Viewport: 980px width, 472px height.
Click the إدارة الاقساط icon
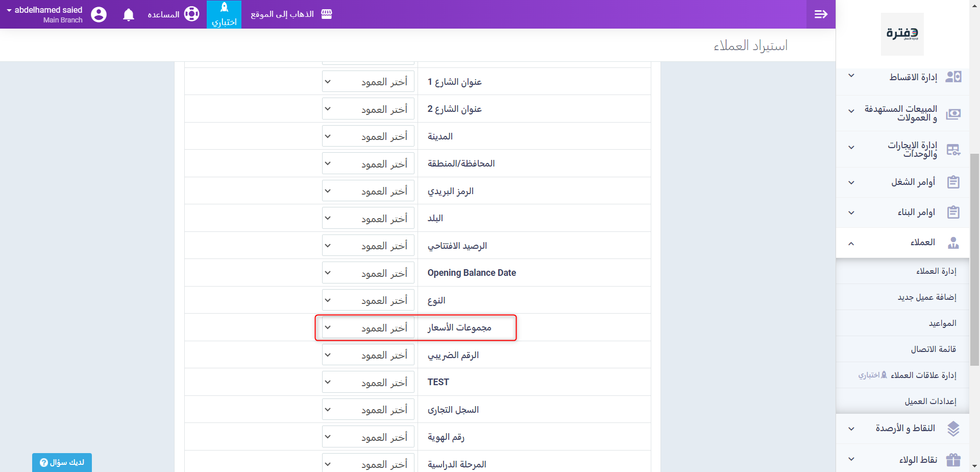point(953,77)
